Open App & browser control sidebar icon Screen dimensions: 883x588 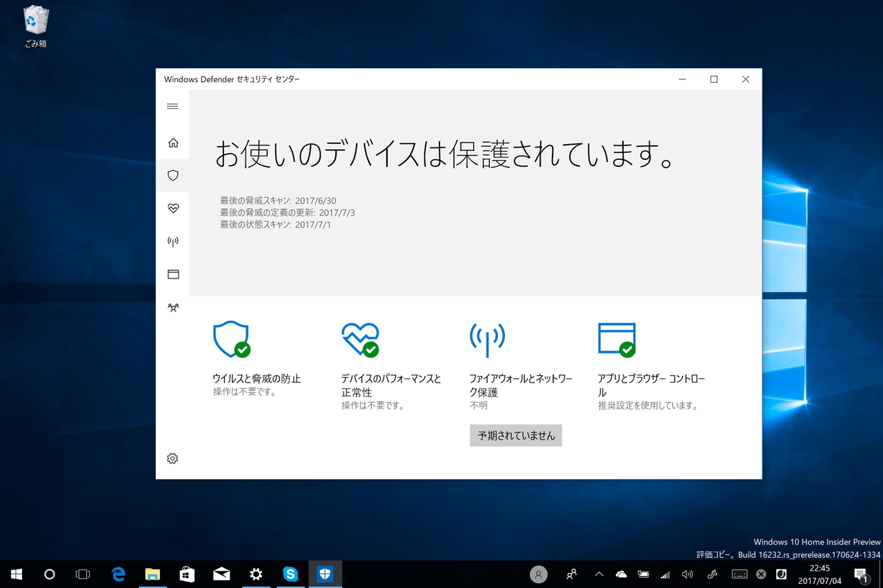(172, 274)
